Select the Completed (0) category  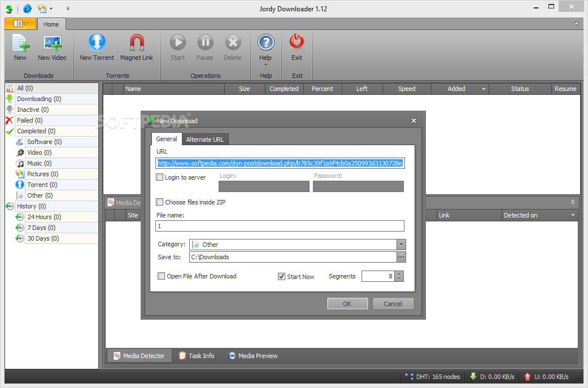tap(52, 131)
